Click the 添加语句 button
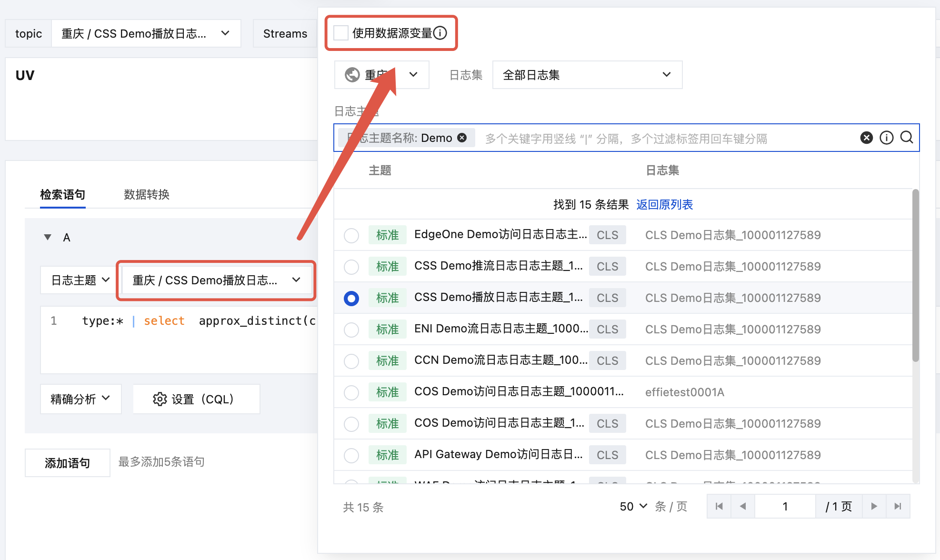Image resolution: width=940 pixels, height=560 pixels. 67,463
